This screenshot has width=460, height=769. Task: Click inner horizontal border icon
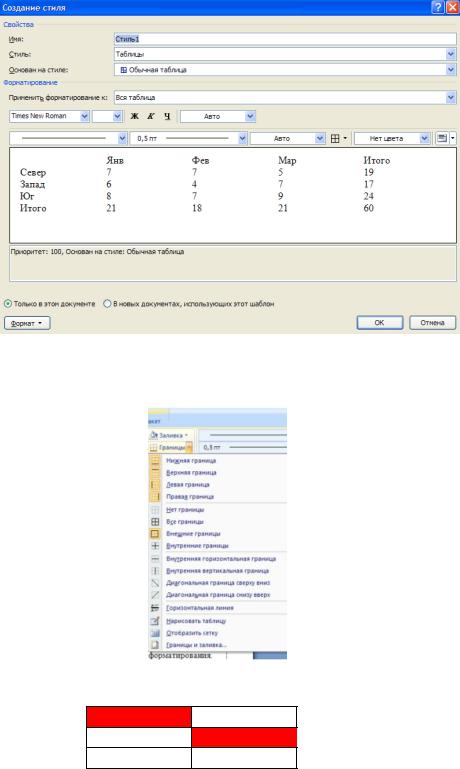(x=155, y=559)
